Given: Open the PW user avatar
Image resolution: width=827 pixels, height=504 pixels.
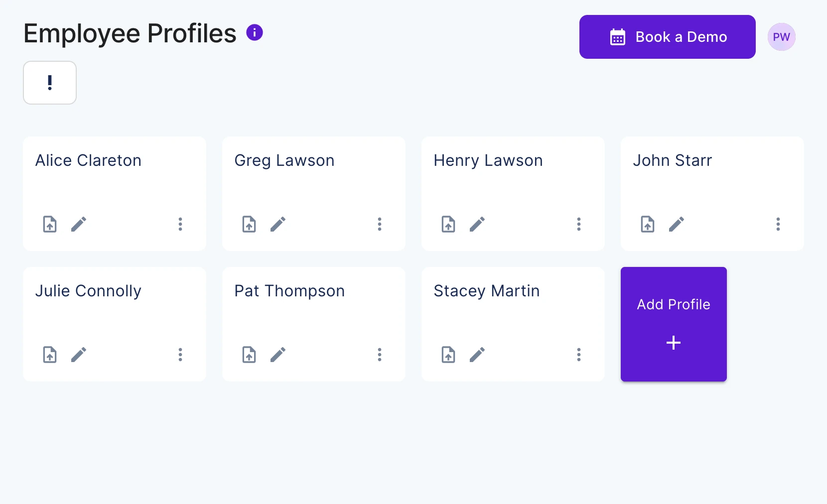Looking at the screenshot, I should [x=781, y=37].
